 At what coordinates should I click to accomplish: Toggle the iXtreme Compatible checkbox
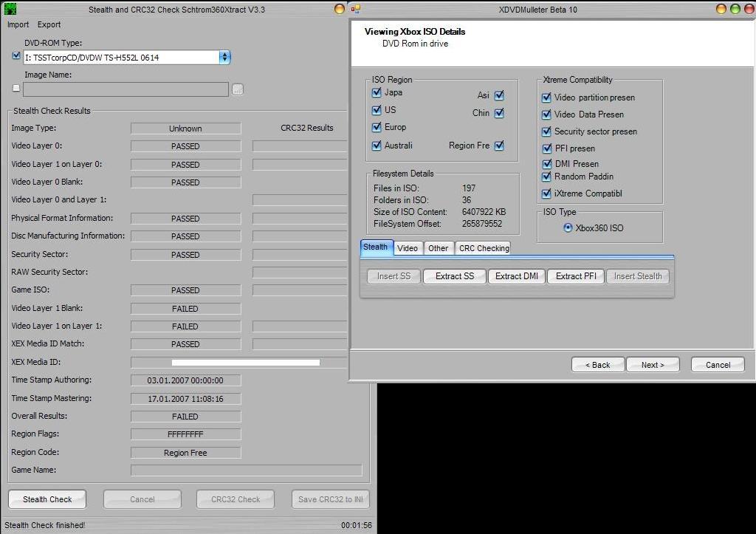[546, 194]
